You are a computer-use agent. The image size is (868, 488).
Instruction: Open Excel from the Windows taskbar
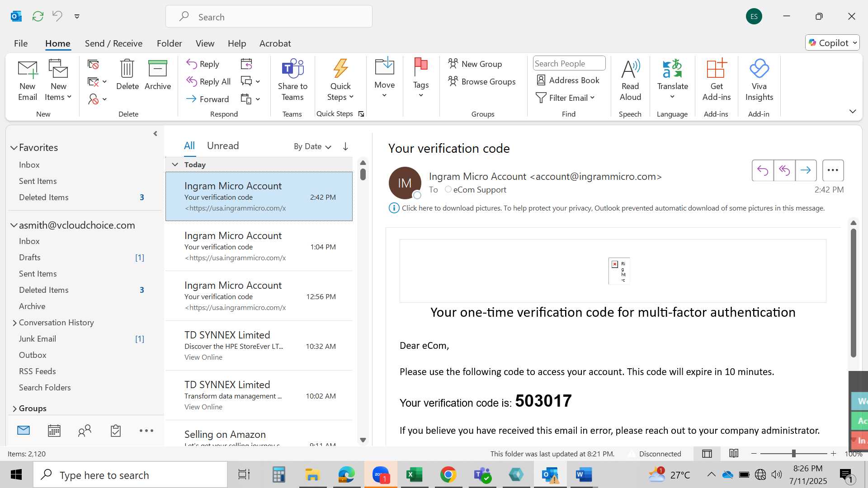tap(415, 475)
